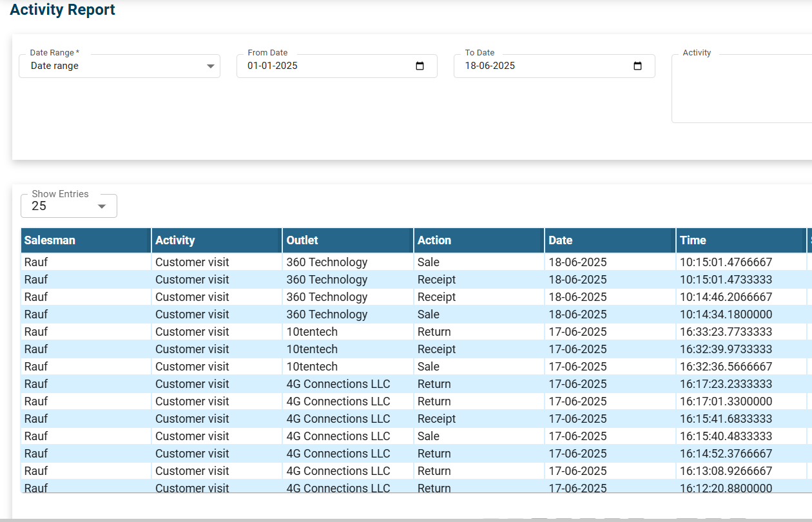Viewport: 812px width, 522px height.
Task: Open the Show Entries dropdown arrow
Action: coord(101,206)
